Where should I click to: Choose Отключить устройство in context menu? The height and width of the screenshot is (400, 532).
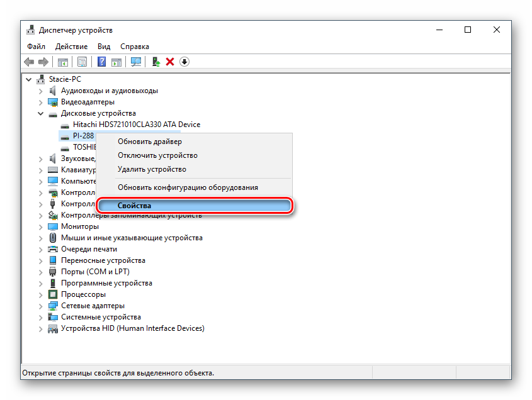pos(157,155)
